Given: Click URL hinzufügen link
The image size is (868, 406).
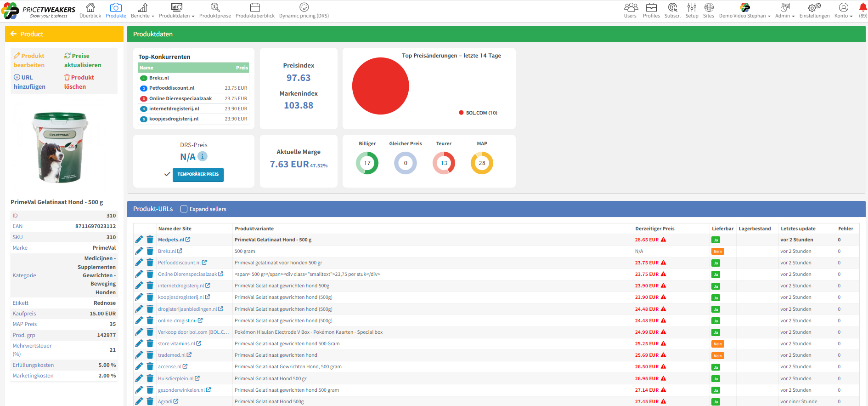Looking at the screenshot, I should pyautogui.click(x=29, y=82).
